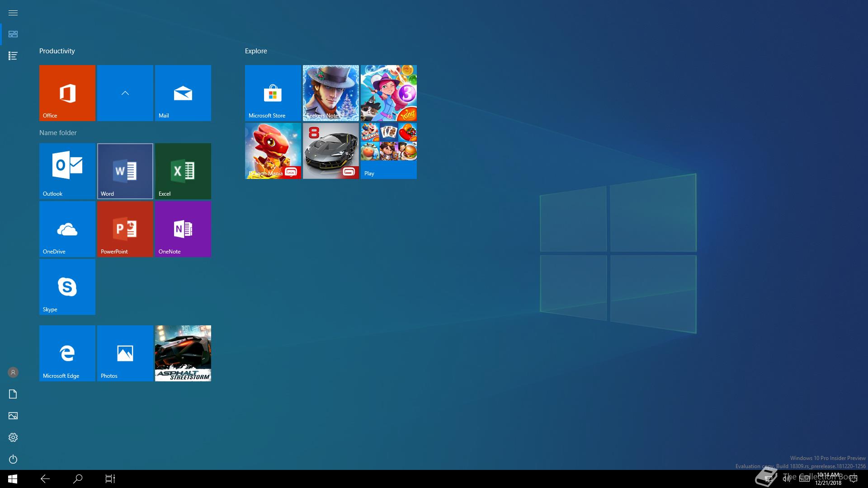Open the Asphalt Streetstorm game tile
This screenshot has height=488, width=868.
(x=183, y=353)
